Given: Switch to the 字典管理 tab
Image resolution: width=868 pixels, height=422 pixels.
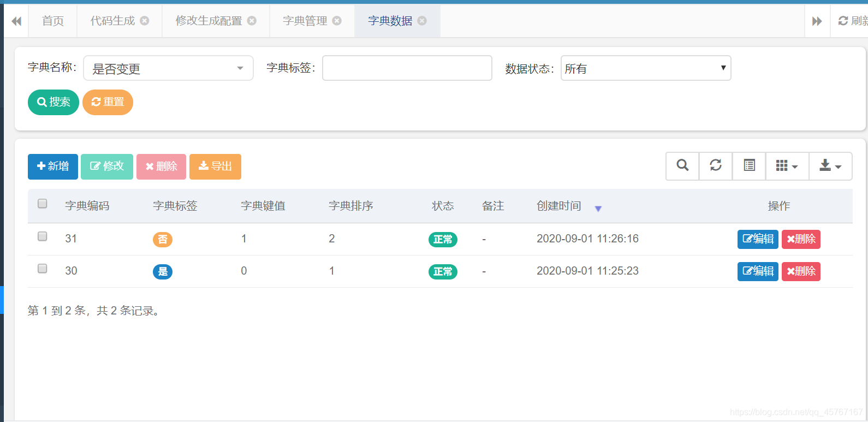Looking at the screenshot, I should 305,21.
